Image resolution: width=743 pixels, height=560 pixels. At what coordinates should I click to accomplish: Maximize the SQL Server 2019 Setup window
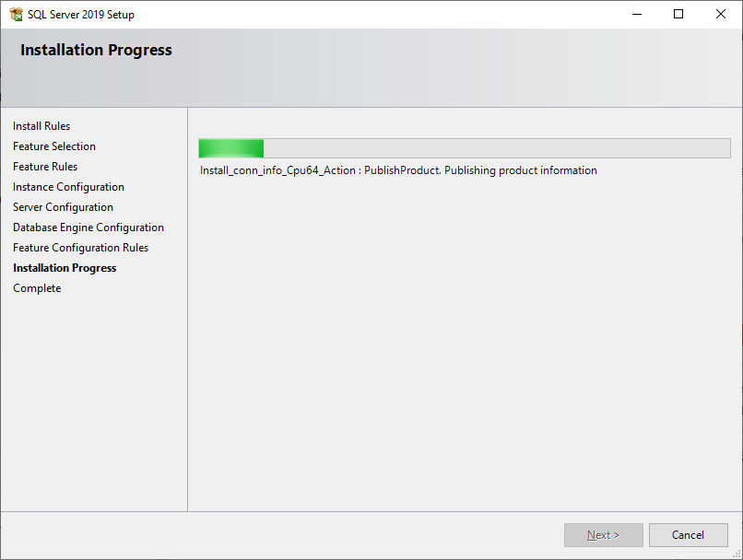click(x=678, y=14)
